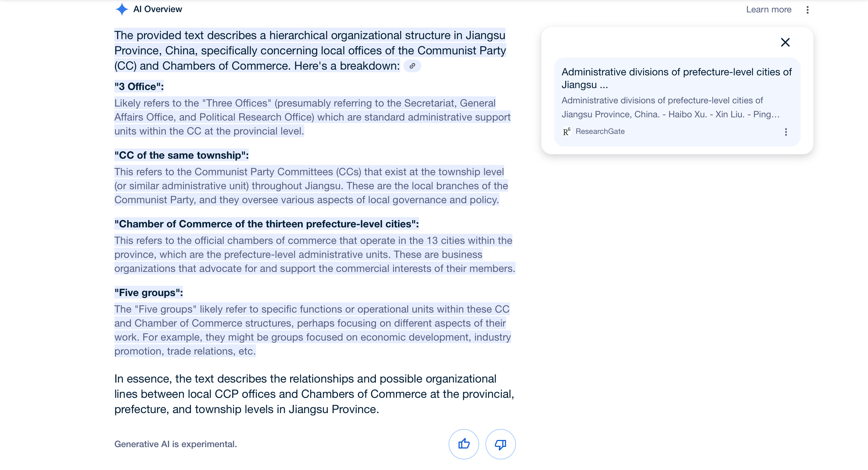Click the '"Five groups":' heading
This screenshot has height=470, width=868.
(x=148, y=292)
